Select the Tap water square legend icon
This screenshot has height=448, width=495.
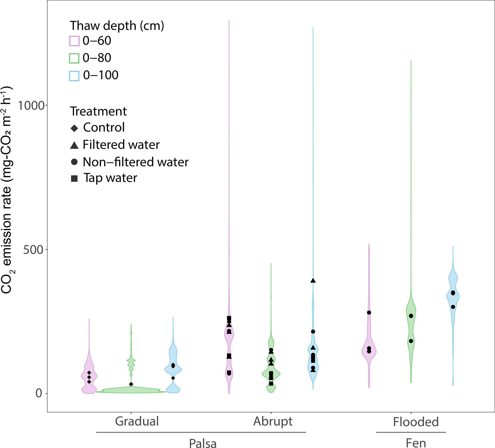[74, 179]
